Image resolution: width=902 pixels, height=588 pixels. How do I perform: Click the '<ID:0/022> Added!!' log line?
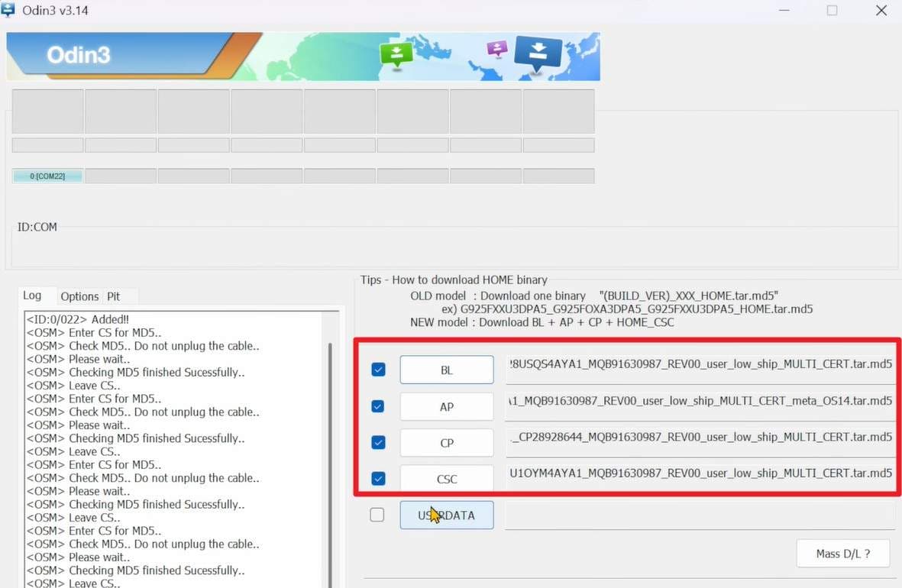pyautogui.click(x=78, y=319)
